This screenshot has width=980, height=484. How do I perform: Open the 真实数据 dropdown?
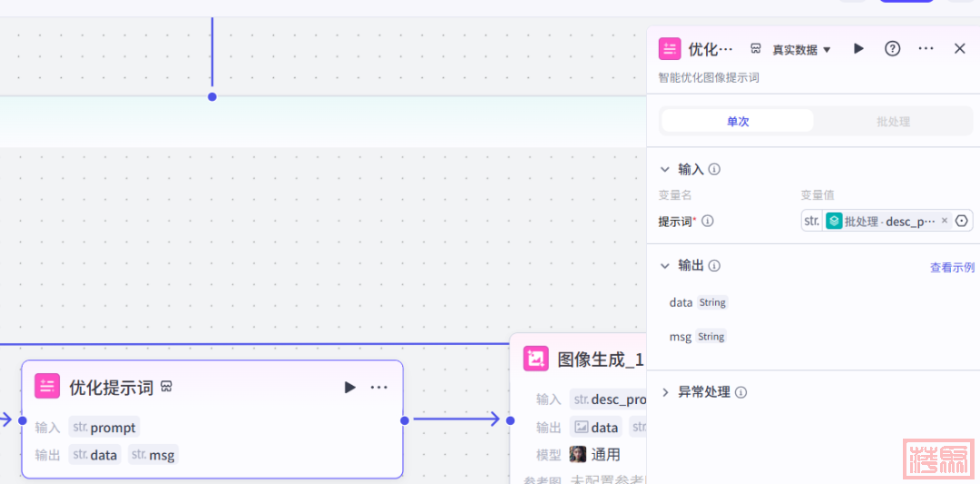pyautogui.click(x=800, y=50)
